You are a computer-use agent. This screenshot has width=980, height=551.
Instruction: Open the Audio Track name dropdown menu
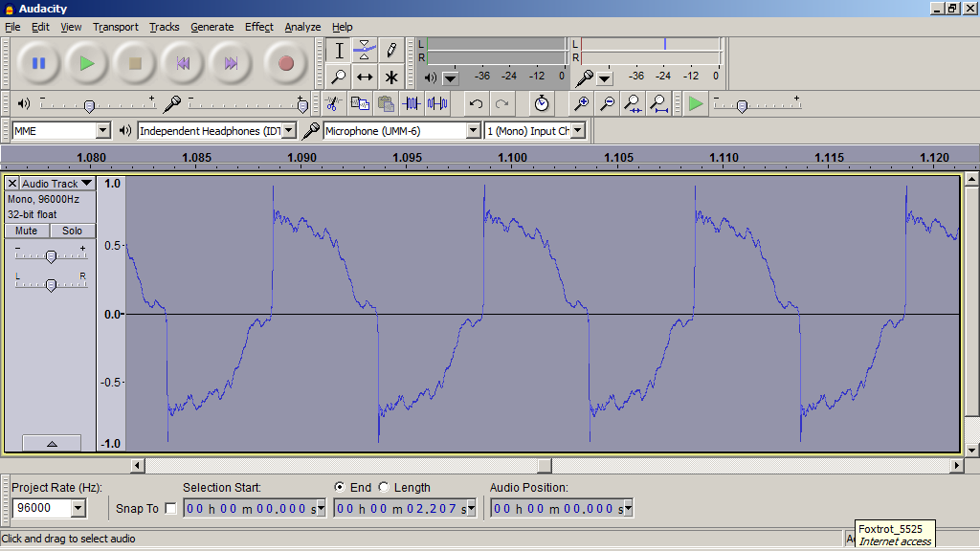pyautogui.click(x=57, y=184)
